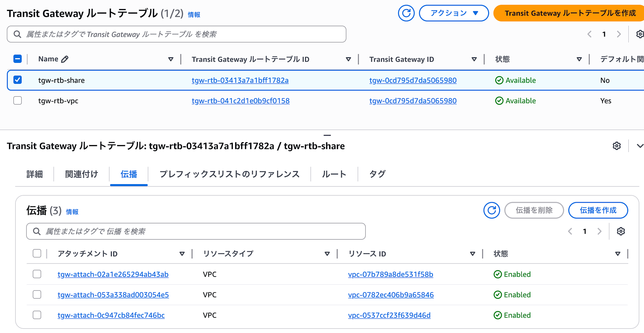Select propagation tgw-attach-053a338ad003054e5 checkbox
This screenshot has width=644, height=333.
coord(37,295)
